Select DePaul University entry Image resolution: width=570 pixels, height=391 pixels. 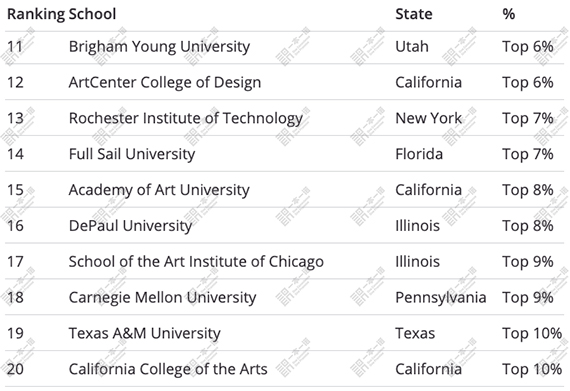(130, 226)
